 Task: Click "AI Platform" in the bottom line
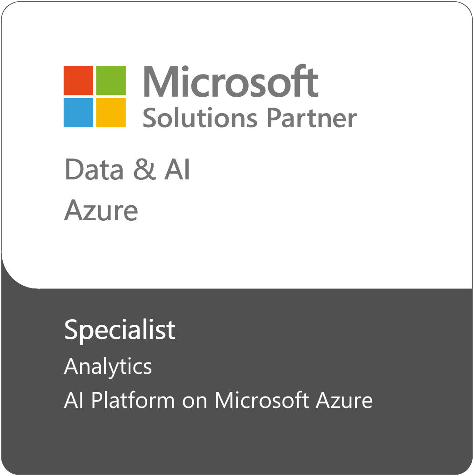119,401
